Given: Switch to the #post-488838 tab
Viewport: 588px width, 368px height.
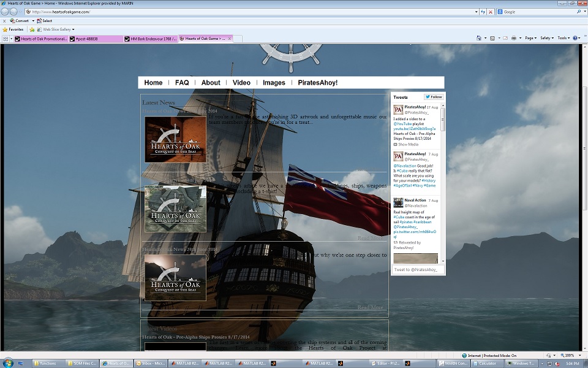Looking at the screenshot, I should pyautogui.click(x=96, y=39).
